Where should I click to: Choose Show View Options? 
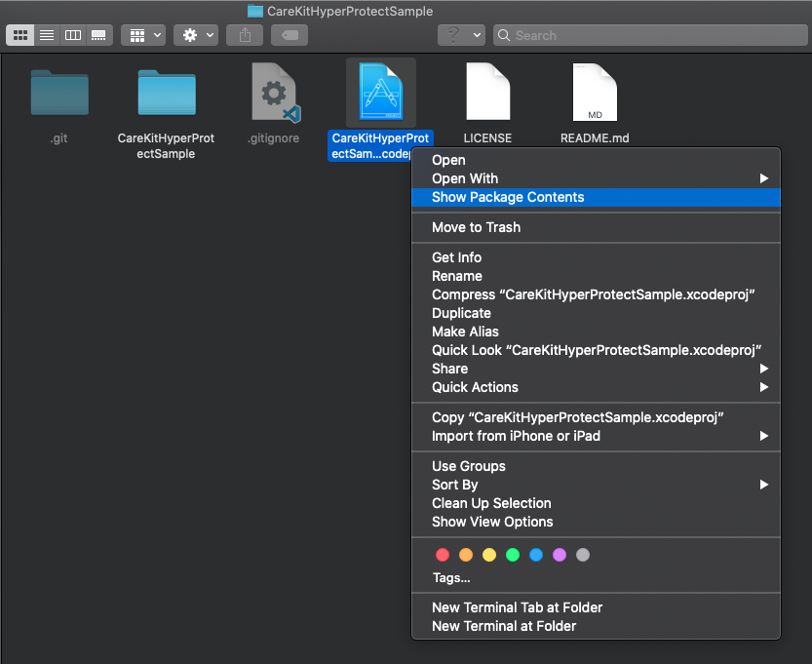click(x=596, y=522)
